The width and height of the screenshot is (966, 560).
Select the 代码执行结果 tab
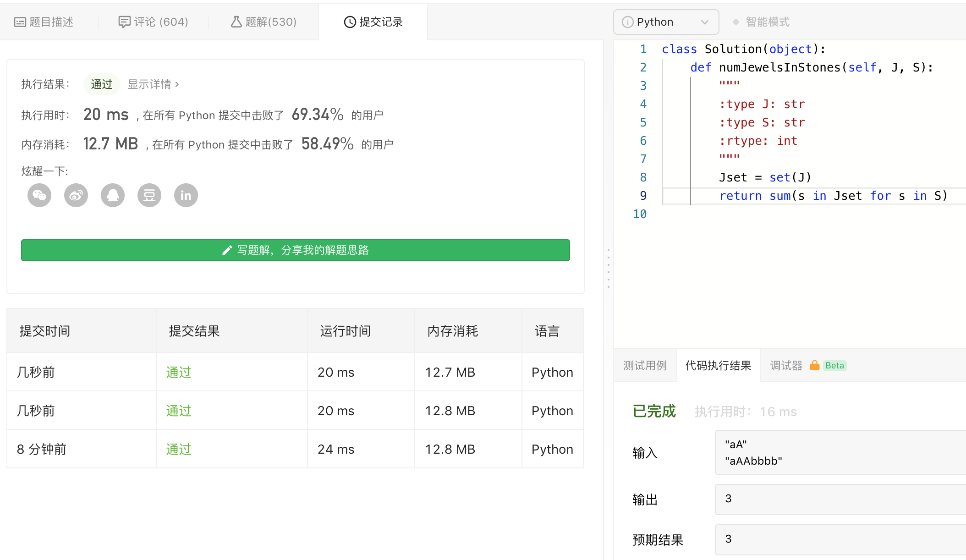pos(718,365)
